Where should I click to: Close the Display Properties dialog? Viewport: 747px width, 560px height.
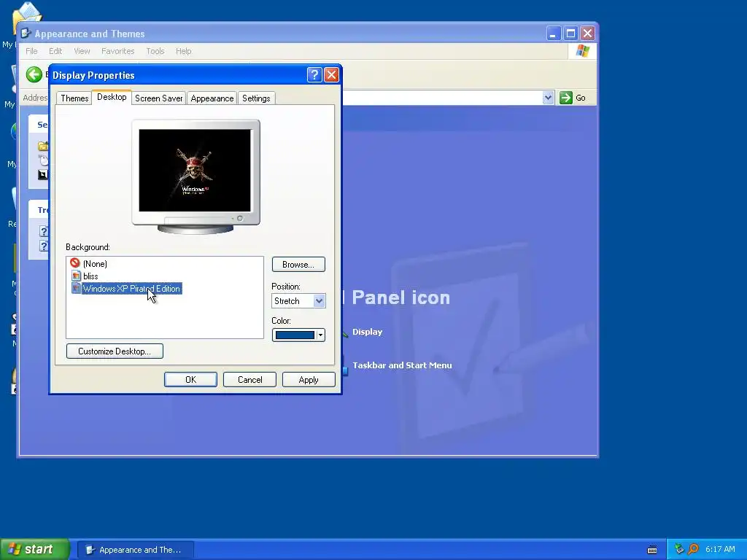tap(331, 75)
